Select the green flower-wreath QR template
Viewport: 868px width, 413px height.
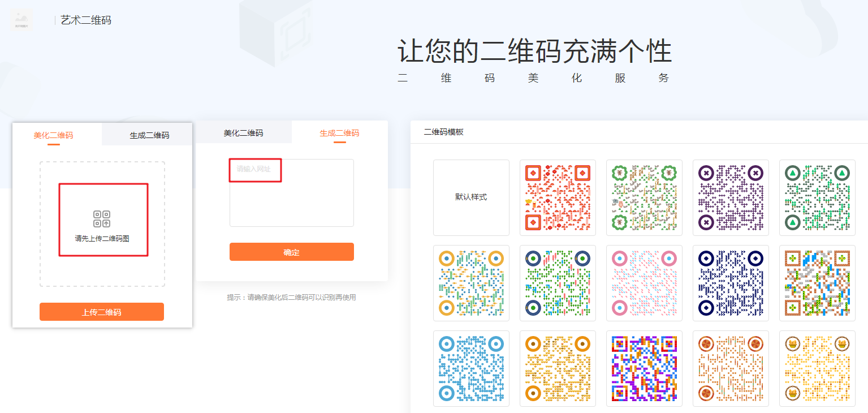point(644,197)
